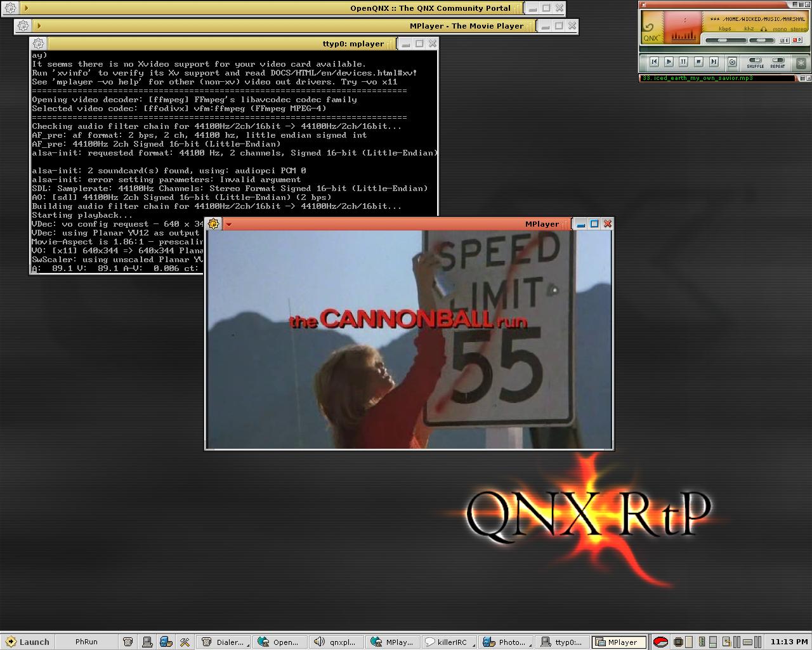Expand the OpenQNX window title arrow
Viewport: 812px width, 650px height.
26,8
